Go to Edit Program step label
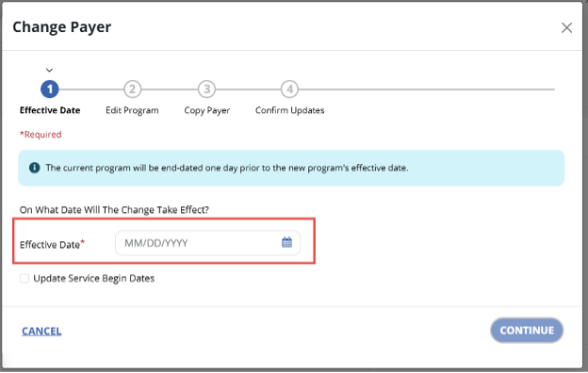588x373 pixels. [x=132, y=110]
